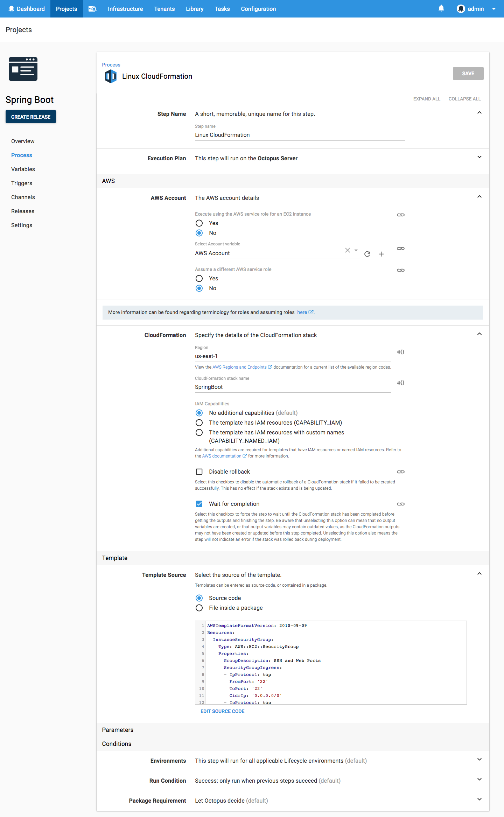Open project Settings in sidebar
504x817 pixels.
coord(22,225)
